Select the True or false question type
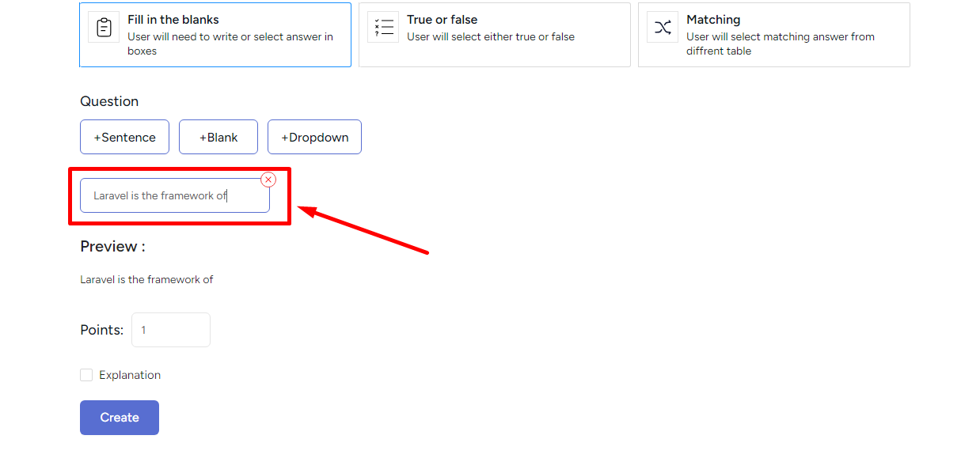980x458 pixels. pos(495,35)
